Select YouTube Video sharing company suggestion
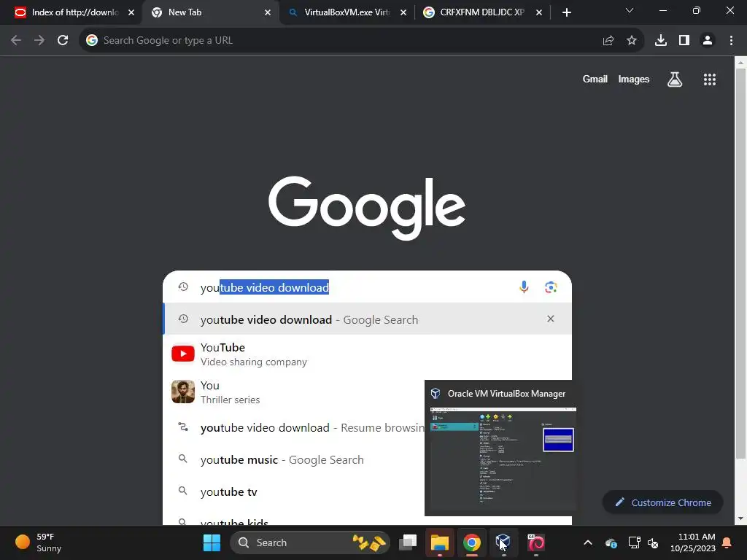 pyautogui.click(x=367, y=354)
